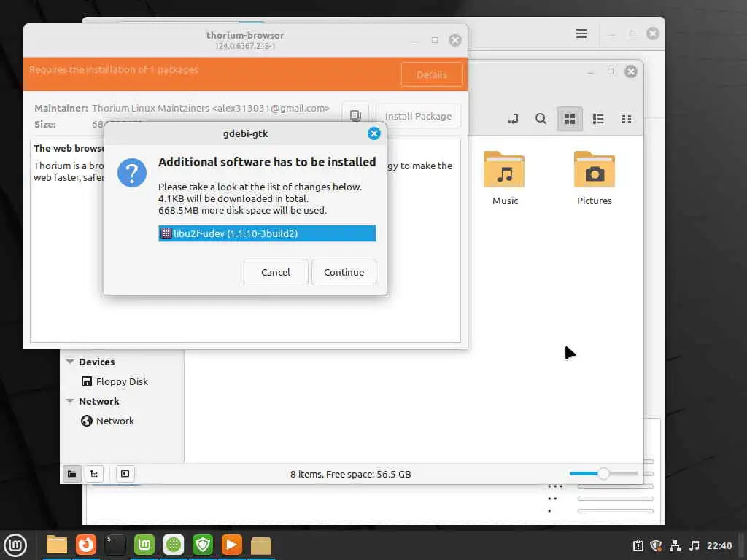
Task: Click the package box icon in the taskbar
Action: pos(261,545)
